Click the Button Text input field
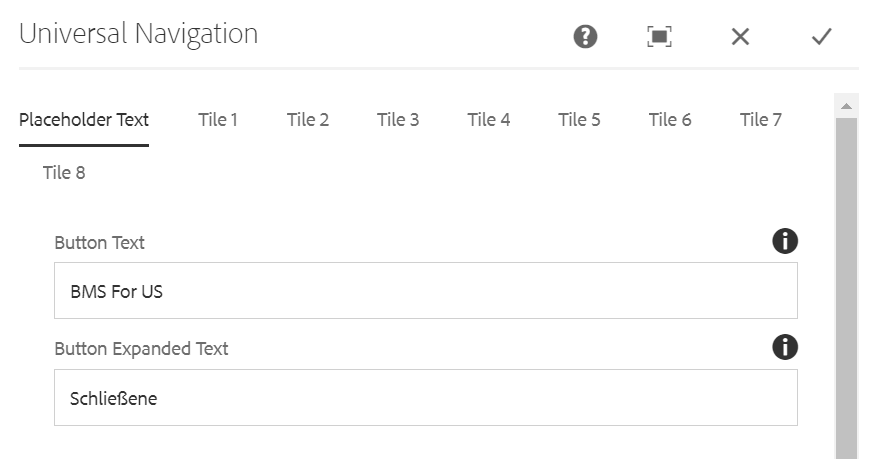Viewport: 877px width, 459px height. 426,291
